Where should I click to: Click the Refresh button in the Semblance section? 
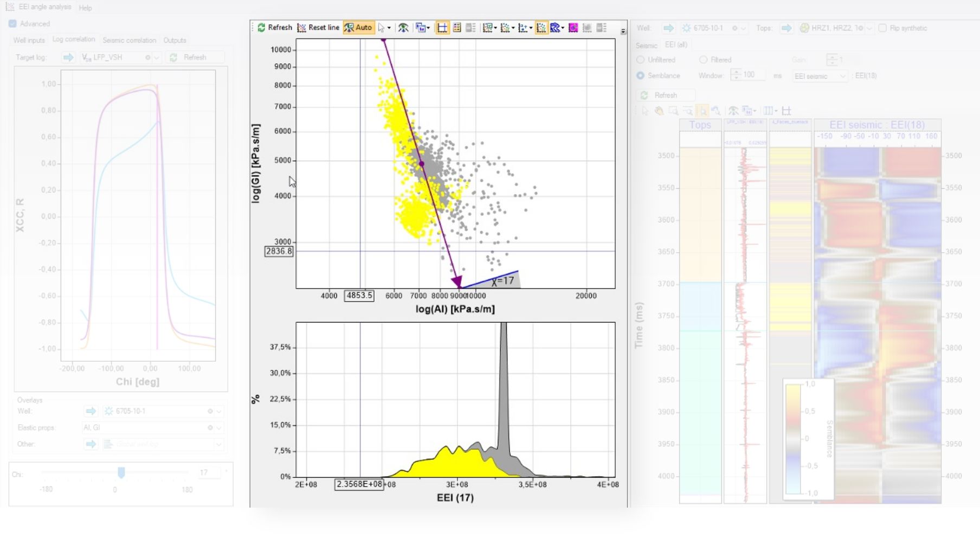tap(665, 95)
